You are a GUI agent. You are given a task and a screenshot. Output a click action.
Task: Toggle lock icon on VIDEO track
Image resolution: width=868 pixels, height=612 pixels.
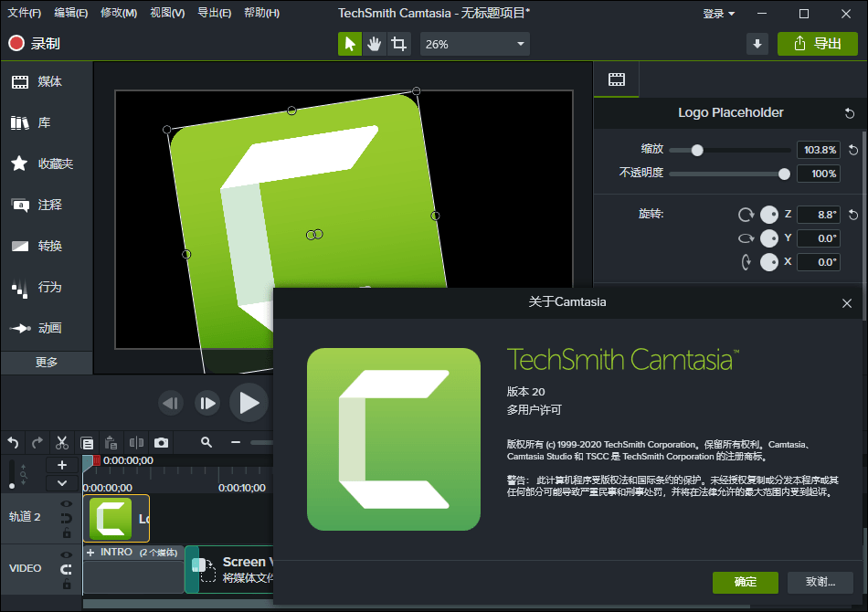click(67, 584)
